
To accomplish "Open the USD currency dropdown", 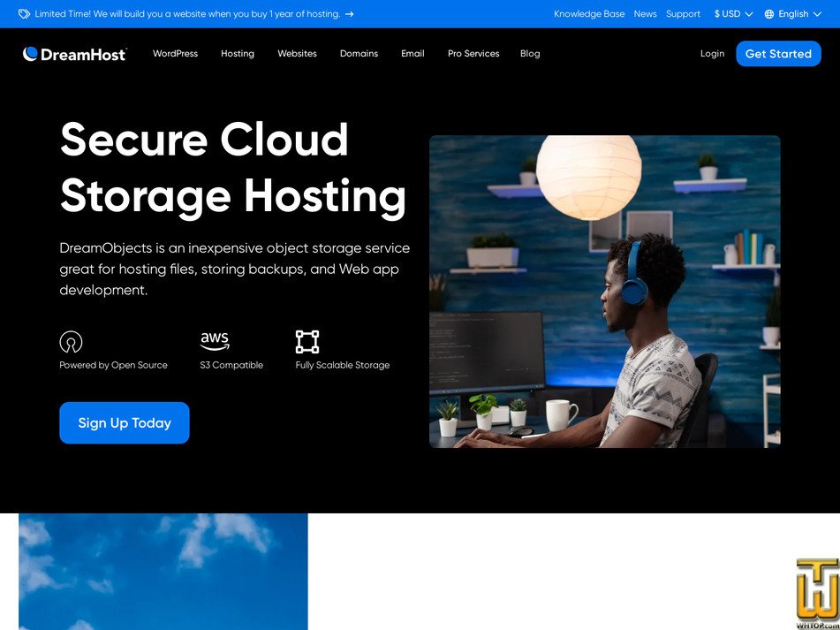I will tap(732, 14).
